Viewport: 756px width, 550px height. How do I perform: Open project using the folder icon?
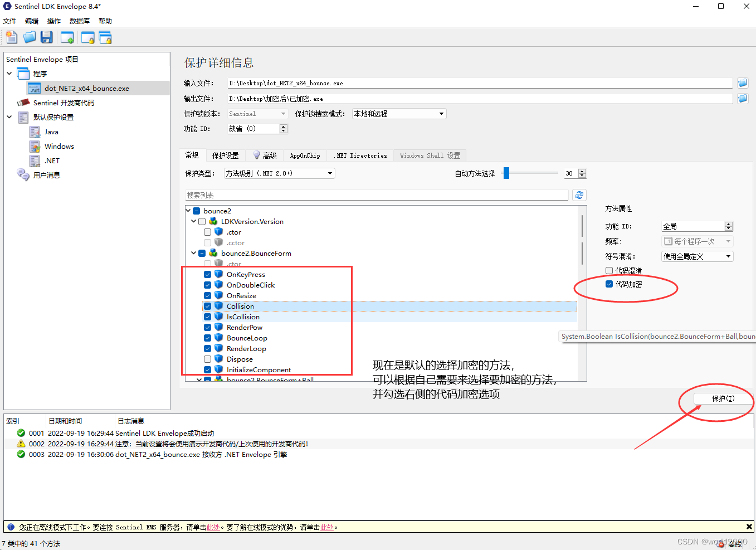click(x=30, y=37)
